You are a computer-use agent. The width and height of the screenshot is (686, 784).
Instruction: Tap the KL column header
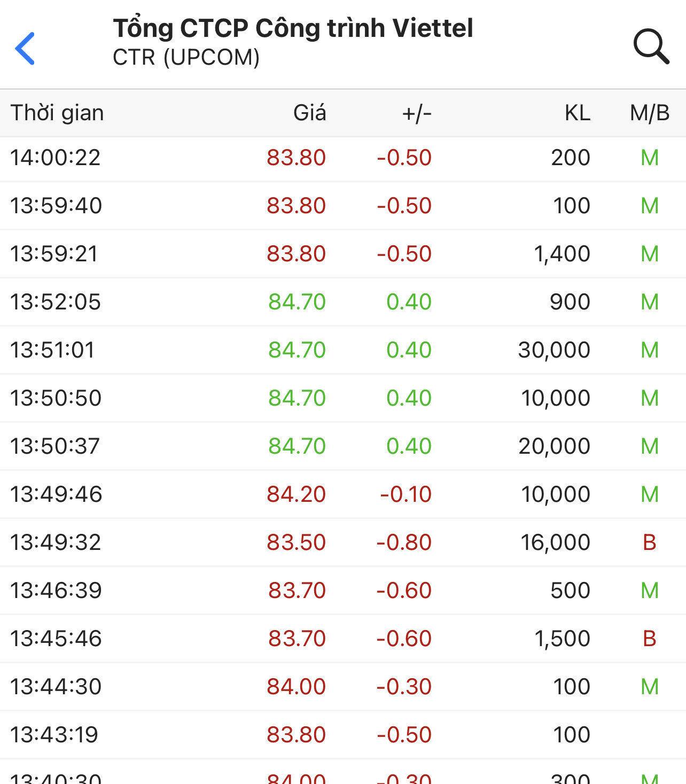(x=577, y=113)
